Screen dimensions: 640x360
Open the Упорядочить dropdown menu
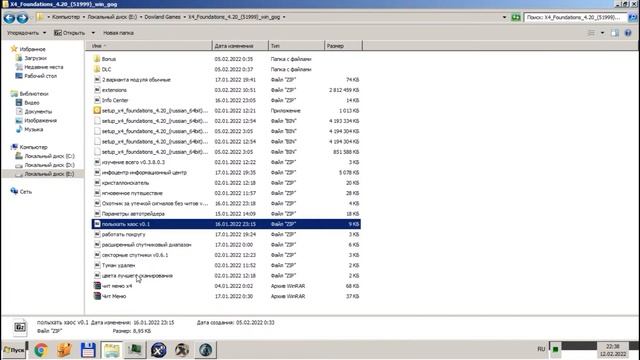[26, 33]
